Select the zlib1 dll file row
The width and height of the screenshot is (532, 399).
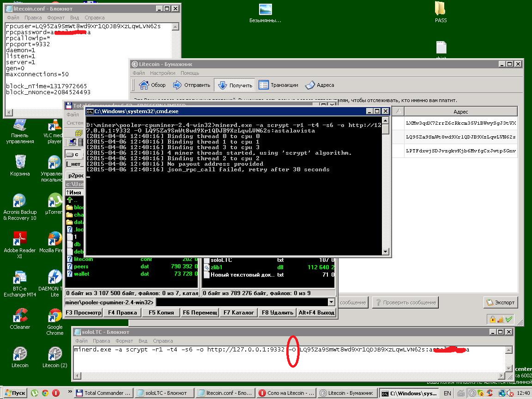point(269,267)
